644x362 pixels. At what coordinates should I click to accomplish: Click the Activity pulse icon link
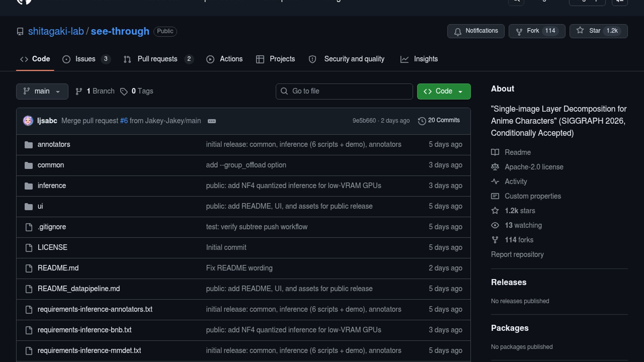(495, 181)
